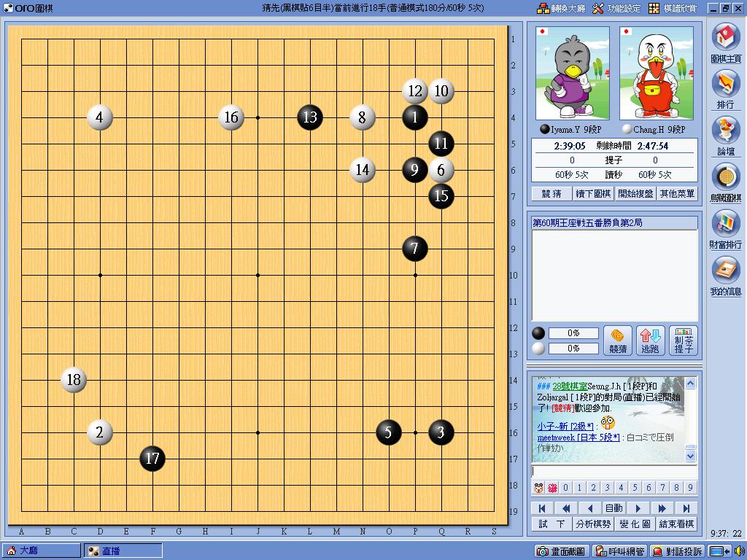
Task: Open 轉換大廳 in the title bar
Action: tap(561, 8)
